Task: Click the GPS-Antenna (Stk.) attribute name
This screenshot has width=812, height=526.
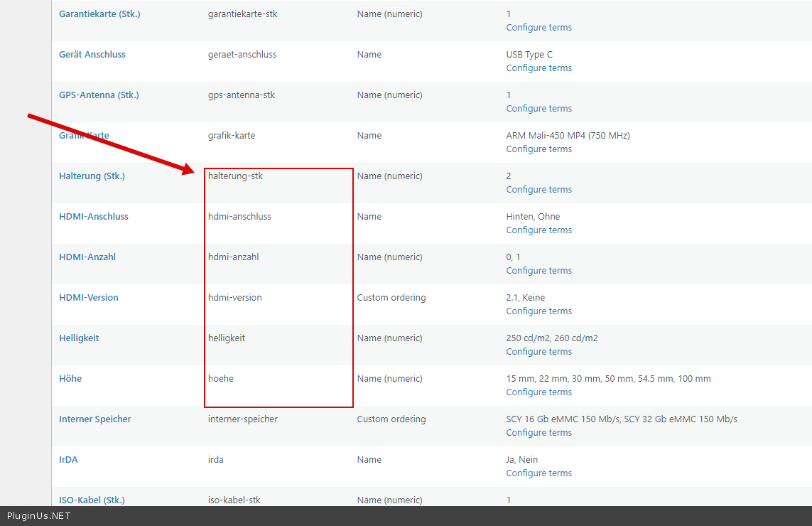Action: (x=99, y=95)
